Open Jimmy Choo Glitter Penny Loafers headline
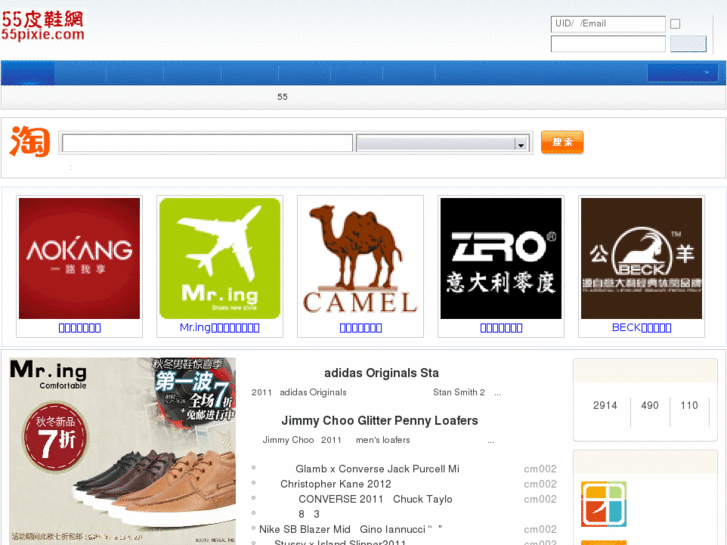 (x=379, y=421)
